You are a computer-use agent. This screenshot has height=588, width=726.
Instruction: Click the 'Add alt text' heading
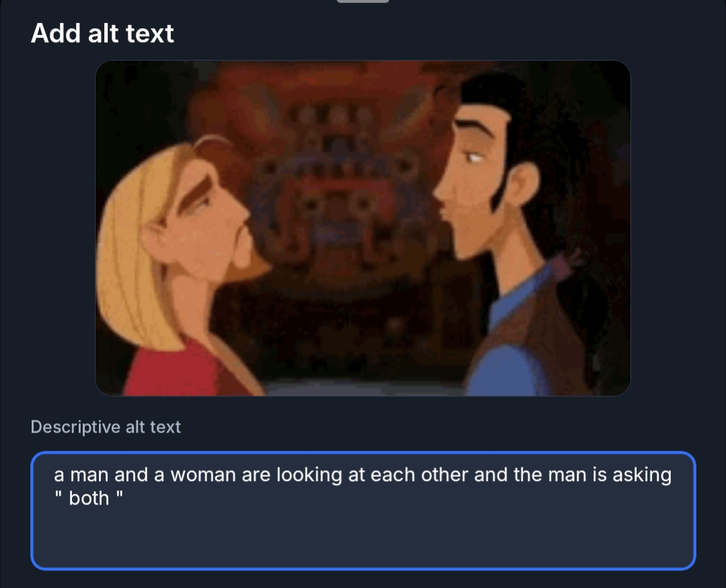(x=102, y=34)
